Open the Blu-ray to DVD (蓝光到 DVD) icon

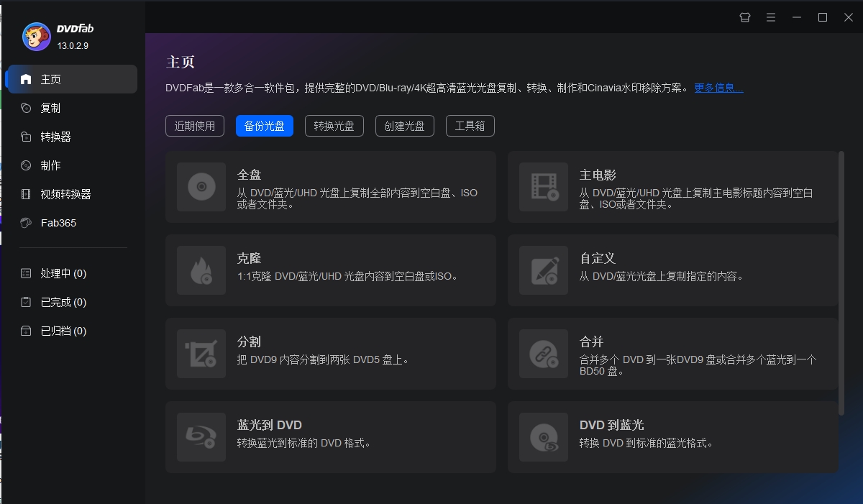pyautogui.click(x=201, y=437)
